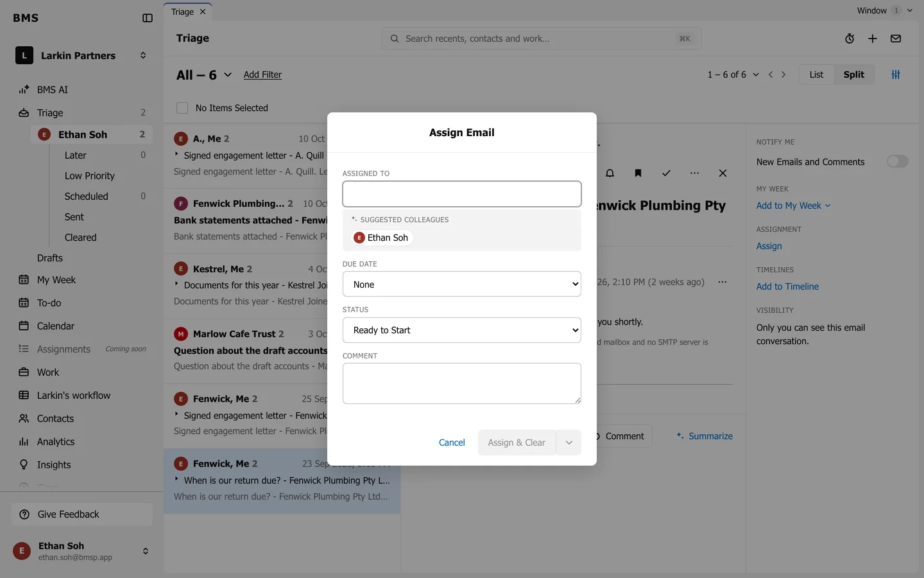Click the notification bell icon on email
924x578 pixels.
click(610, 173)
